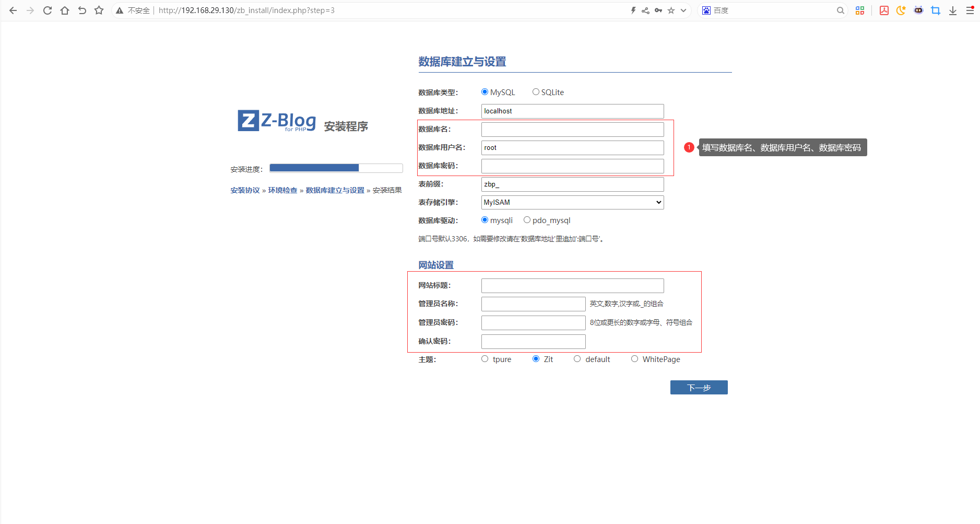Click the share icon in address bar

pyautogui.click(x=646, y=10)
